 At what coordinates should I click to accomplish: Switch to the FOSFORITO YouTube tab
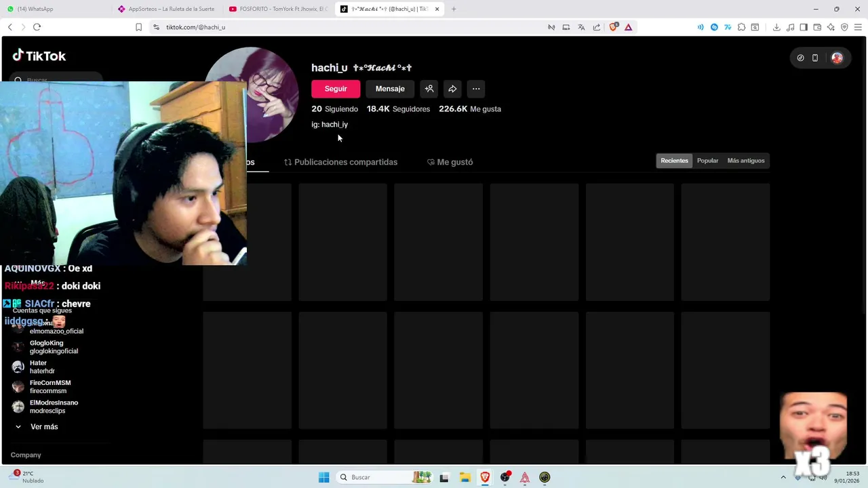pyautogui.click(x=278, y=9)
